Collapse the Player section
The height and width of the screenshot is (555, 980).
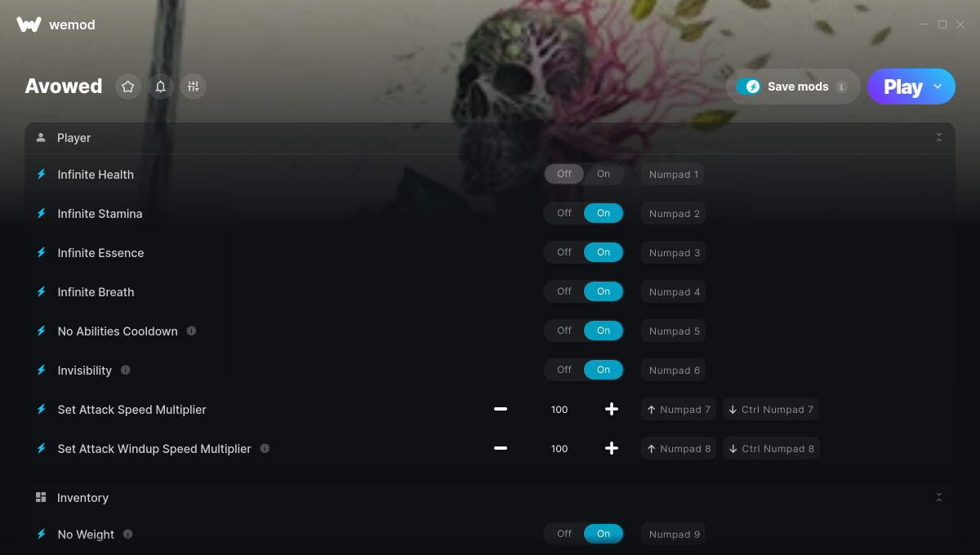click(x=939, y=138)
